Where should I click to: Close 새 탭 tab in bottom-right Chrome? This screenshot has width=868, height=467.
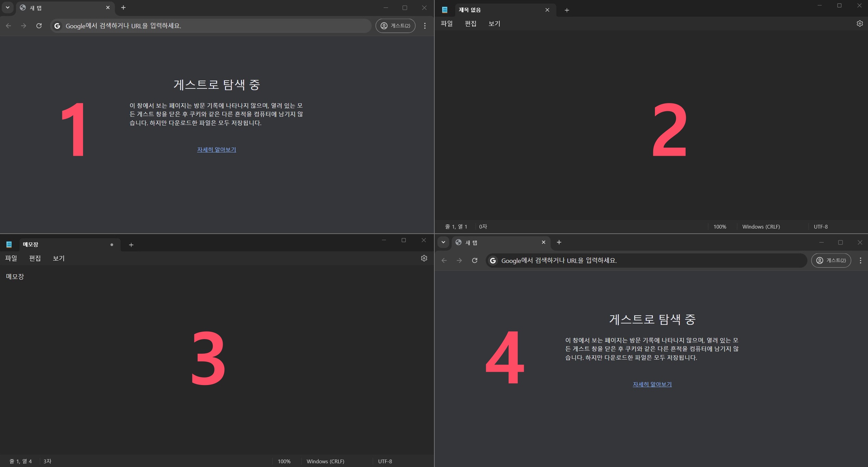543,242
